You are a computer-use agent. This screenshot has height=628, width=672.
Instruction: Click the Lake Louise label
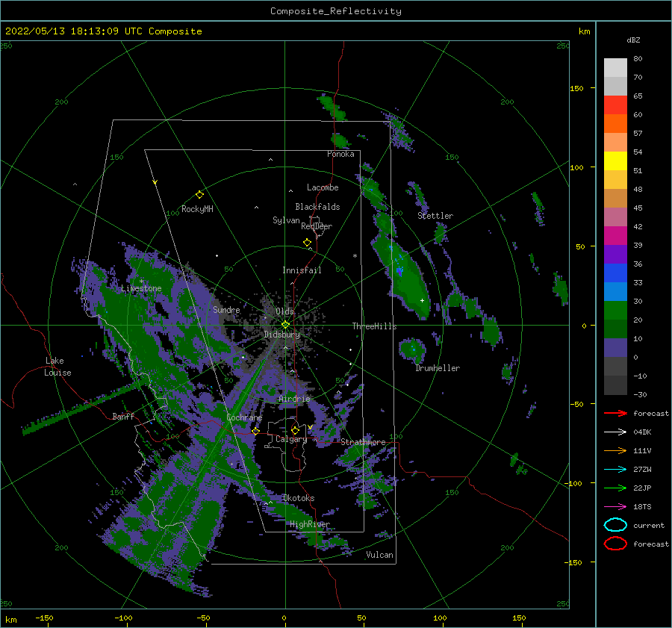pyautogui.click(x=57, y=367)
